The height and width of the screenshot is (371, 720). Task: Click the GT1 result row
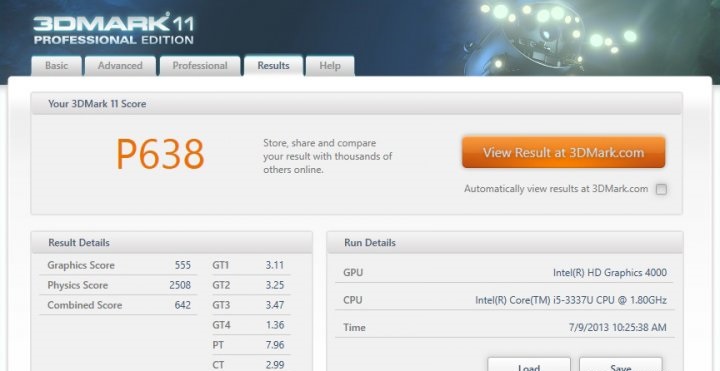pos(250,265)
